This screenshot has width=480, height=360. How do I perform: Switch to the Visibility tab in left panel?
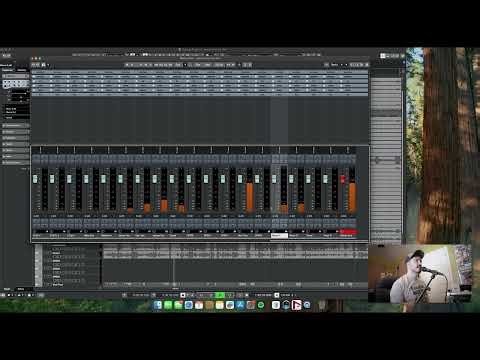click(x=22, y=70)
